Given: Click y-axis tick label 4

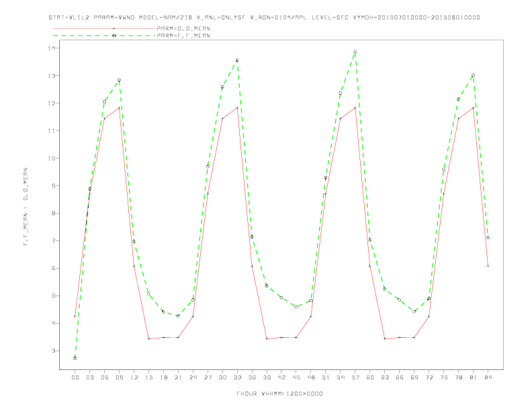Looking at the screenshot, I should click(54, 323).
